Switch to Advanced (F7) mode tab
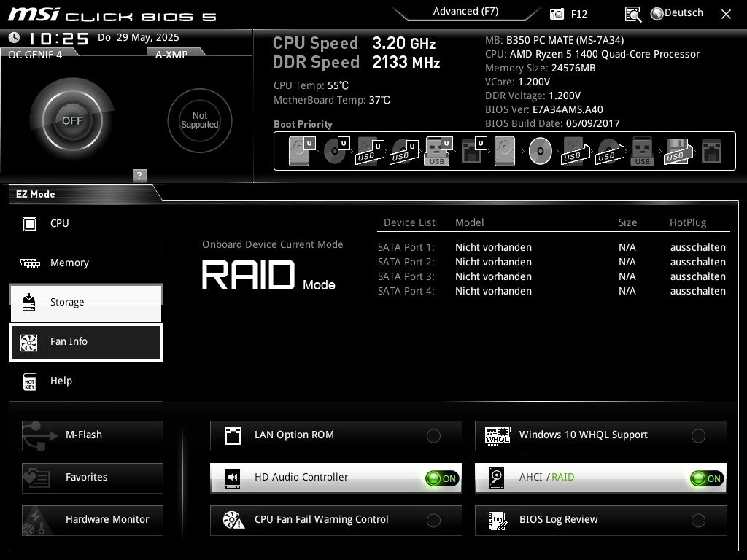This screenshot has height=560, width=747. [x=465, y=12]
